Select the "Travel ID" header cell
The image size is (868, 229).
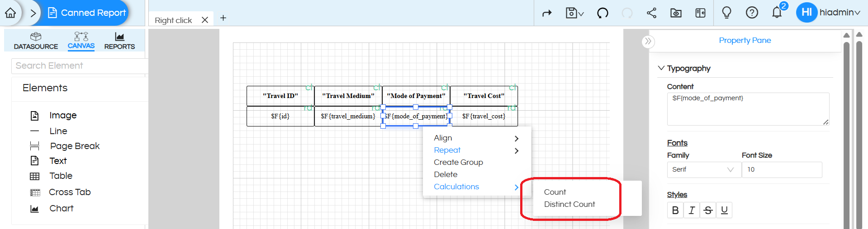[280, 96]
